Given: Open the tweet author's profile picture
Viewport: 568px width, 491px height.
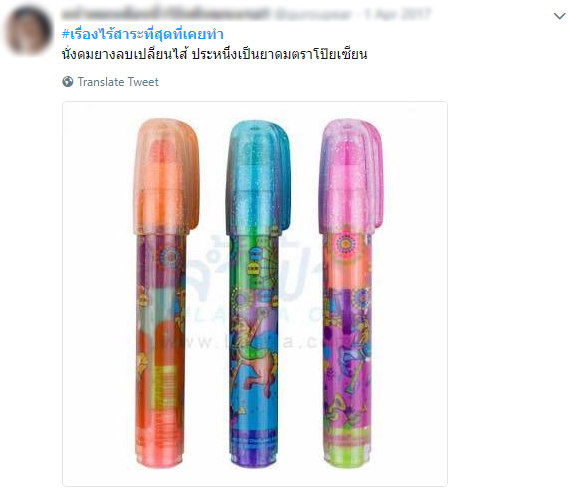Looking at the screenshot, I should 28,30.
